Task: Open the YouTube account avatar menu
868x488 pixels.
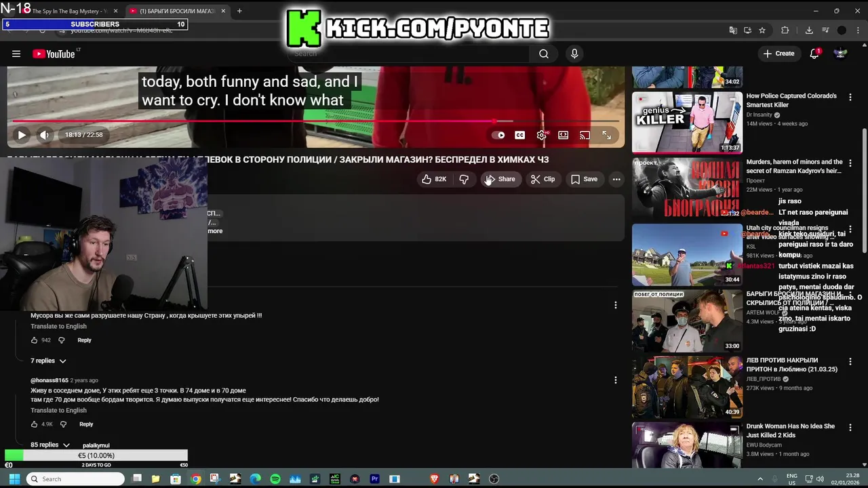Action: coord(840,54)
